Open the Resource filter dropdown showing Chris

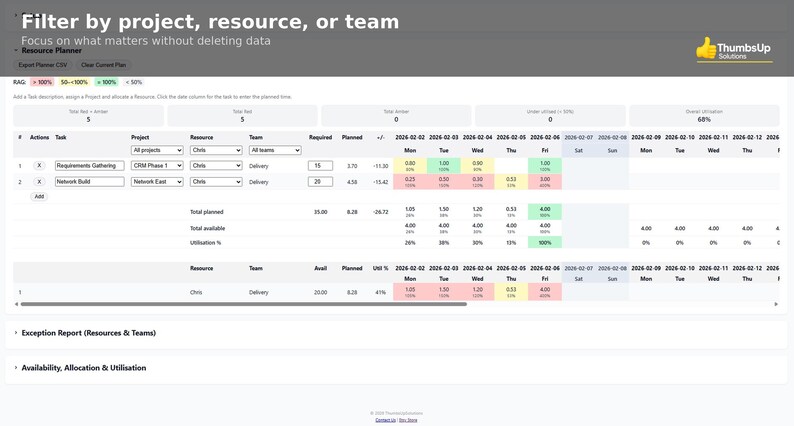click(x=216, y=150)
